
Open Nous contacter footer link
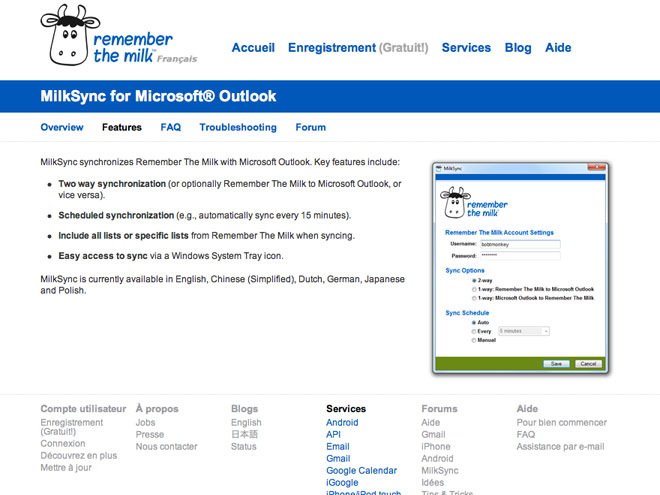[166, 447]
